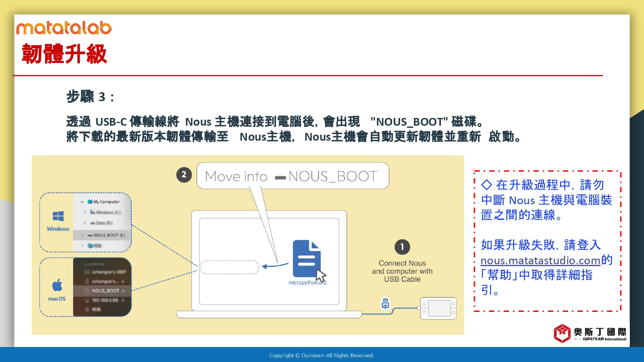The height and width of the screenshot is (362, 644).
Task: Expand the NOUS_BOOT (E:) drive node
Action: [x=82, y=235]
